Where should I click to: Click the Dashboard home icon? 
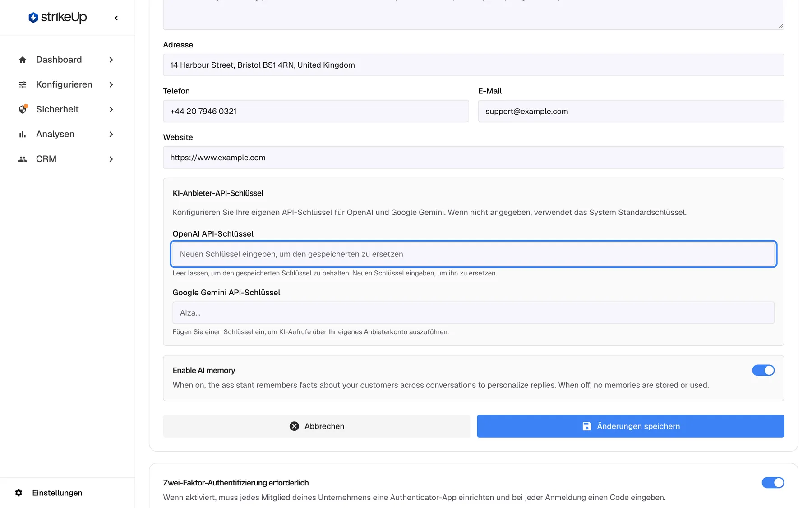pyautogui.click(x=23, y=60)
